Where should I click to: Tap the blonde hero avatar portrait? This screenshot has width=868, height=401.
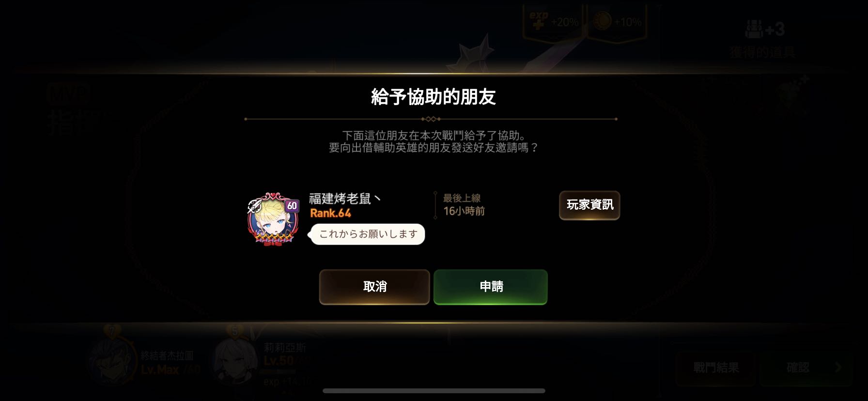272,219
